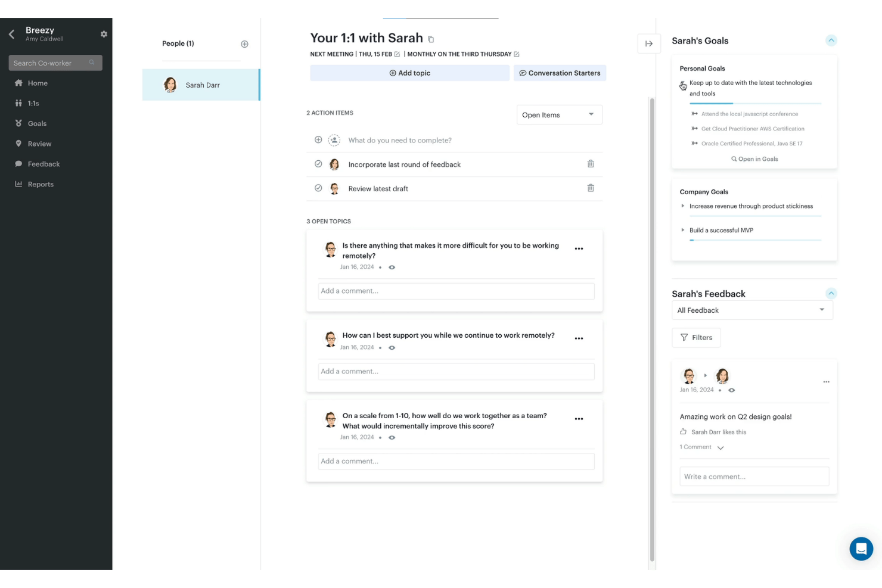
Task: Click progress bar under 'Build a successful MVP'
Action: [x=756, y=240]
